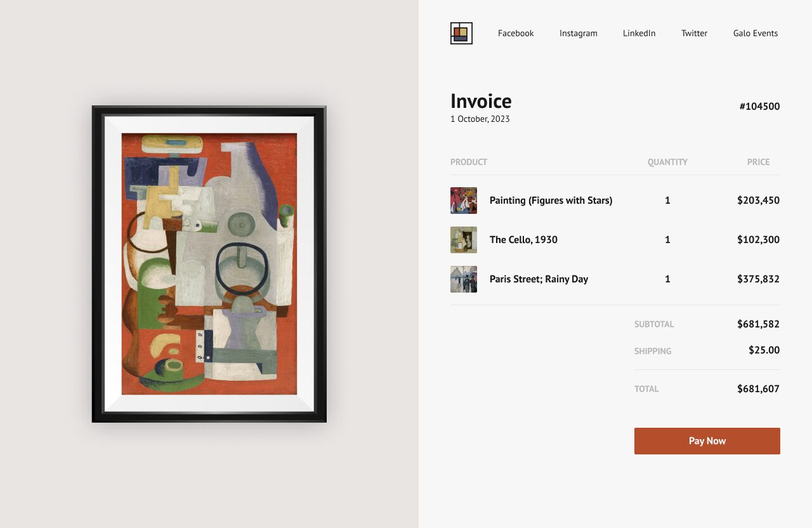Viewport: 812px width, 528px height.
Task: Select the Figures with Stars thumbnail
Action: pos(464,201)
